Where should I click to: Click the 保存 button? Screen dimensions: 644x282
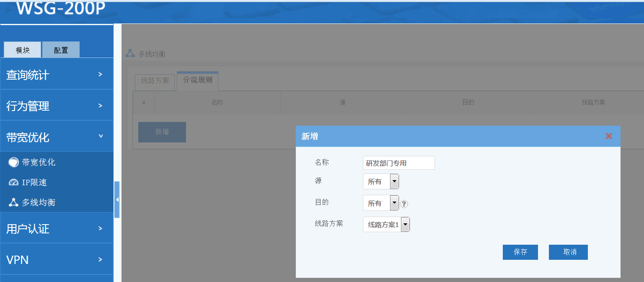pos(520,252)
